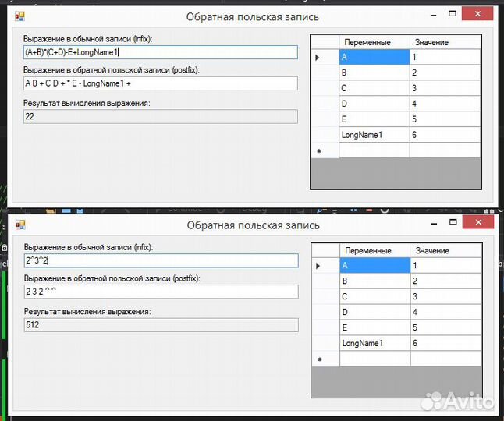Image resolution: width=504 pixels, height=421 pixels.
Task: Close the upper window showing result 22
Action: 481,15
